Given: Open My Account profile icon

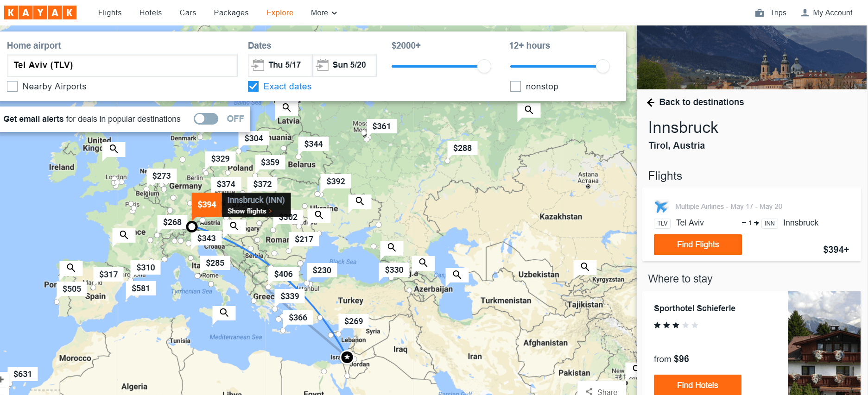Looking at the screenshot, I should (x=805, y=13).
